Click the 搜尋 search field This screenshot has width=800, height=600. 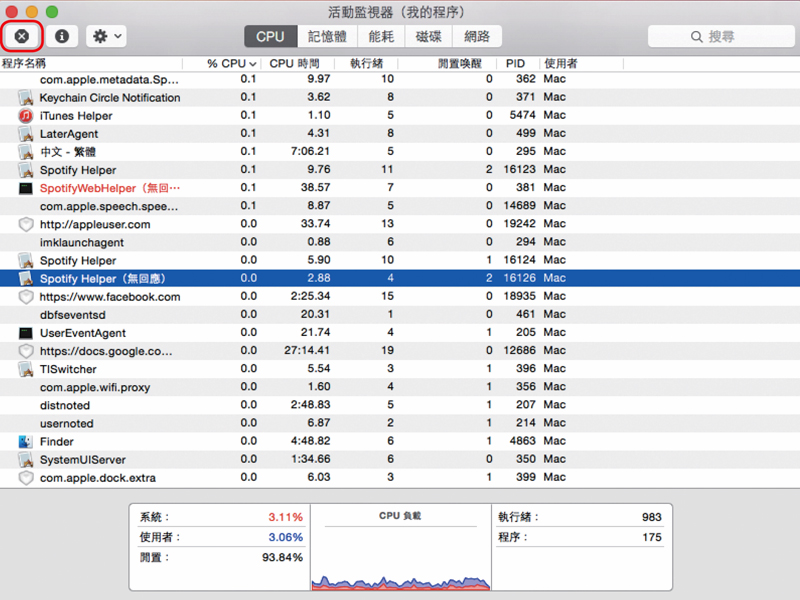click(x=721, y=36)
